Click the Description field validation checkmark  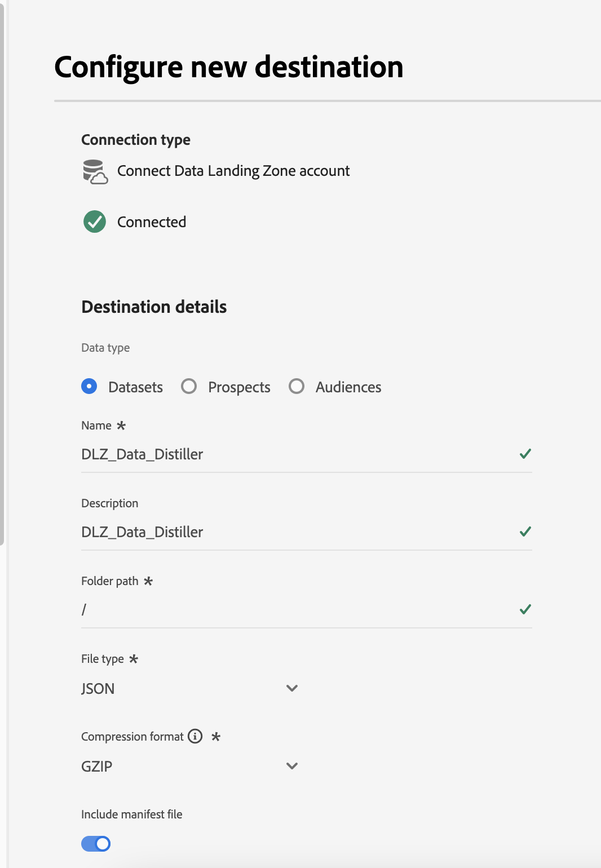[x=525, y=532]
